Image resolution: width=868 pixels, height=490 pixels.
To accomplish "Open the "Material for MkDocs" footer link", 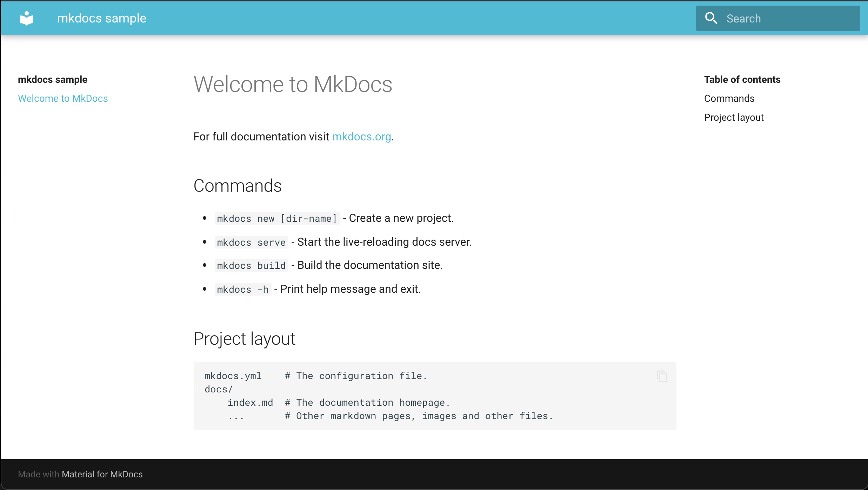I will tap(102, 474).
